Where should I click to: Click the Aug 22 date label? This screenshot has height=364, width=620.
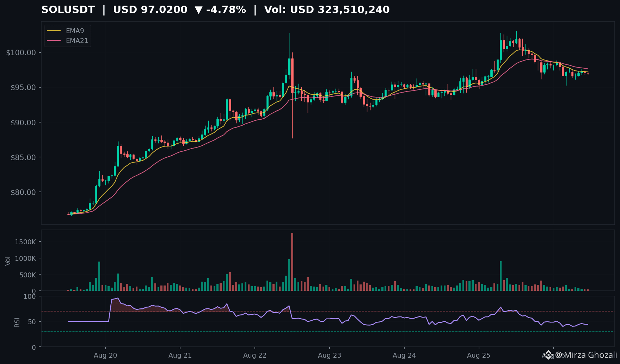pos(255,355)
